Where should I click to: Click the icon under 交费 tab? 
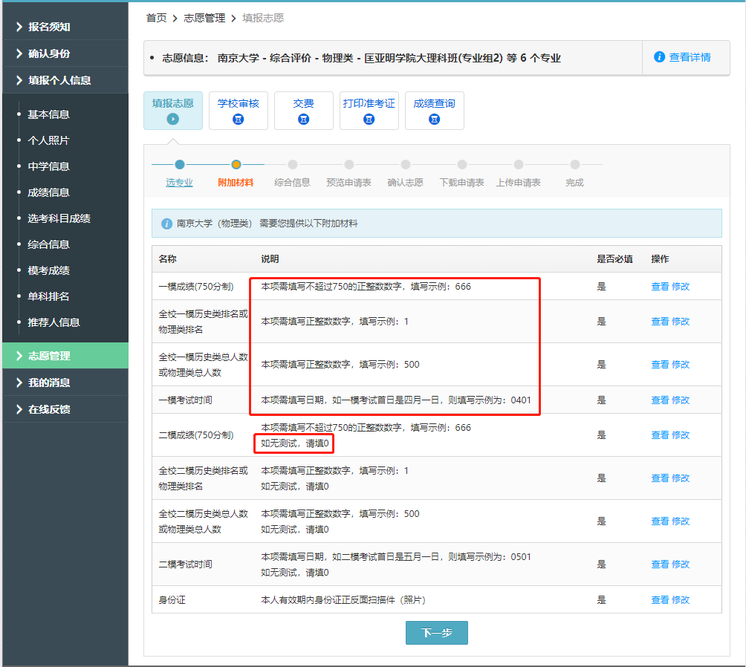(303, 119)
